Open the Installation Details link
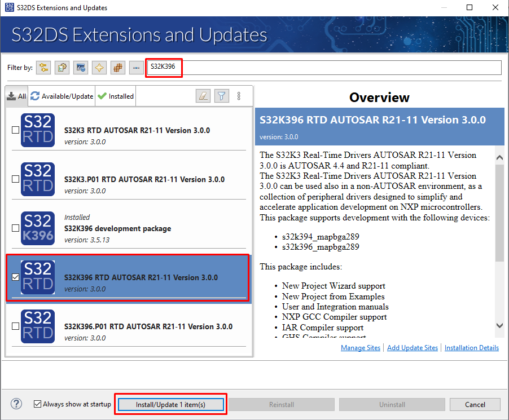This screenshot has height=420, width=509. pyautogui.click(x=472, y=348)
